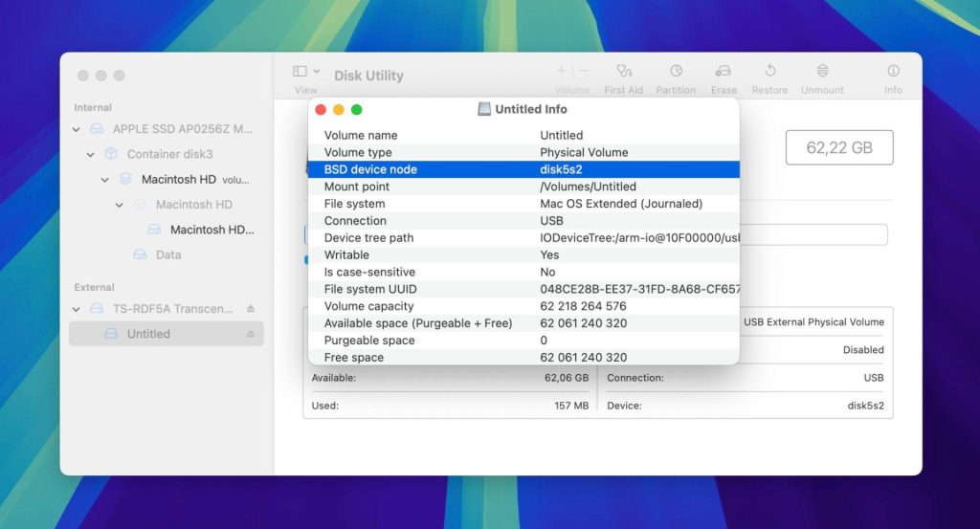Select the Writable row
This screenshot has height=529, width=980.
pos(523,254)
